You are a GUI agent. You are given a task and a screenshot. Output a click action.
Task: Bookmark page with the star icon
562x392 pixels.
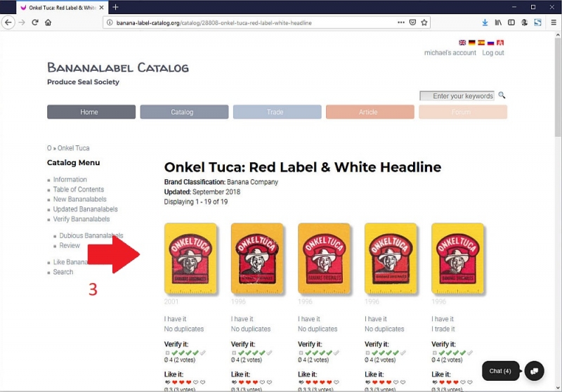click(x=424, y=22)
